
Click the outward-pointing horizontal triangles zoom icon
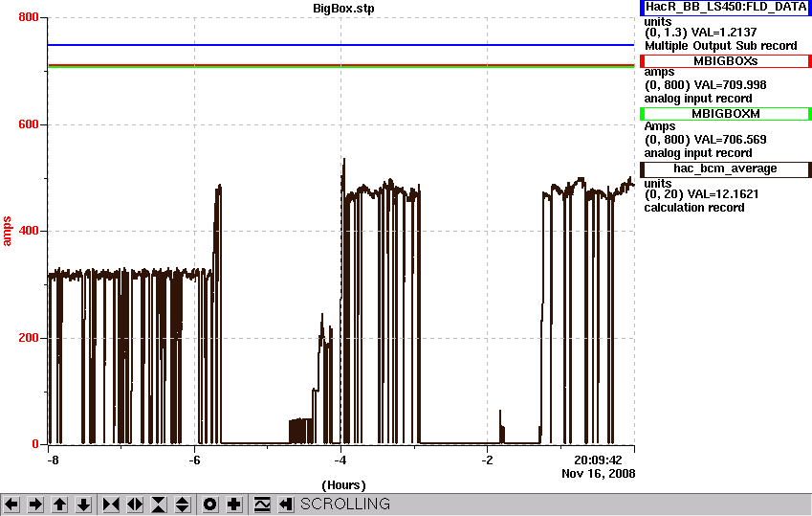[135, 505]
